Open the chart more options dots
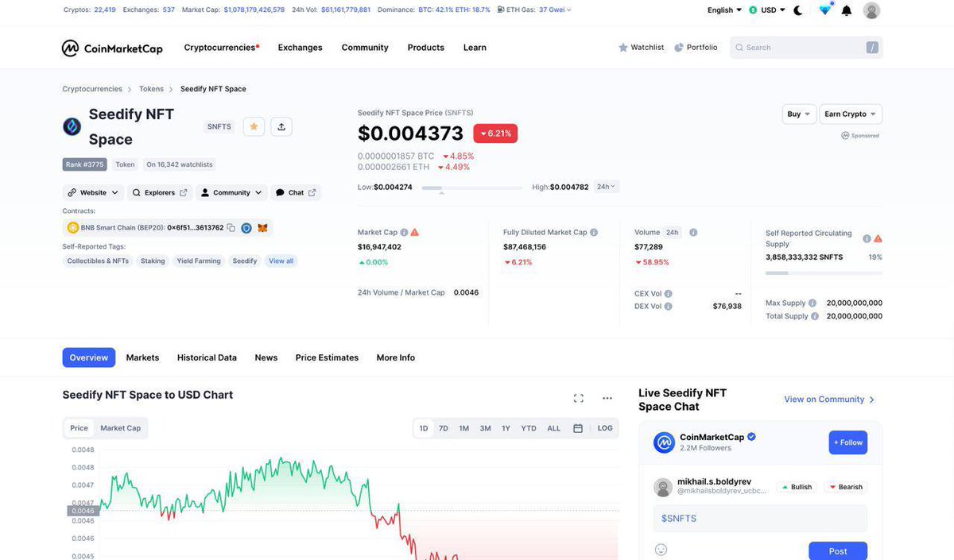This screenshot has height=560, width=954. 607,398
